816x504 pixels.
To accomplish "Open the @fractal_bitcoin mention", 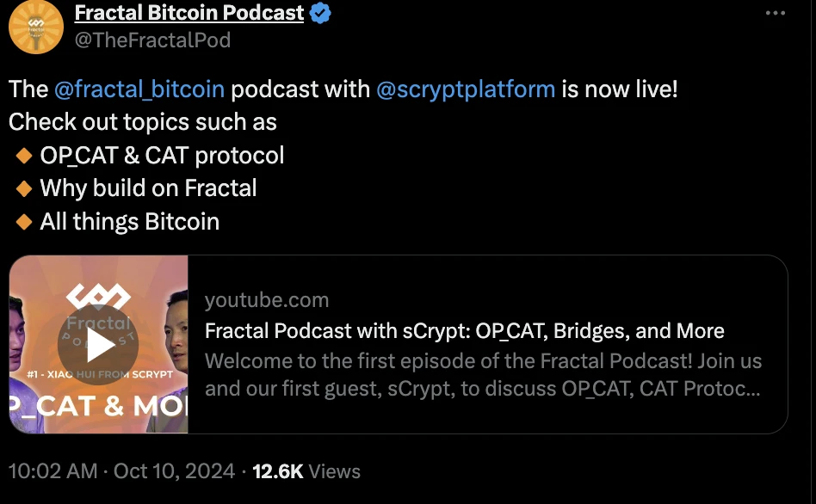I will point(139,89).
